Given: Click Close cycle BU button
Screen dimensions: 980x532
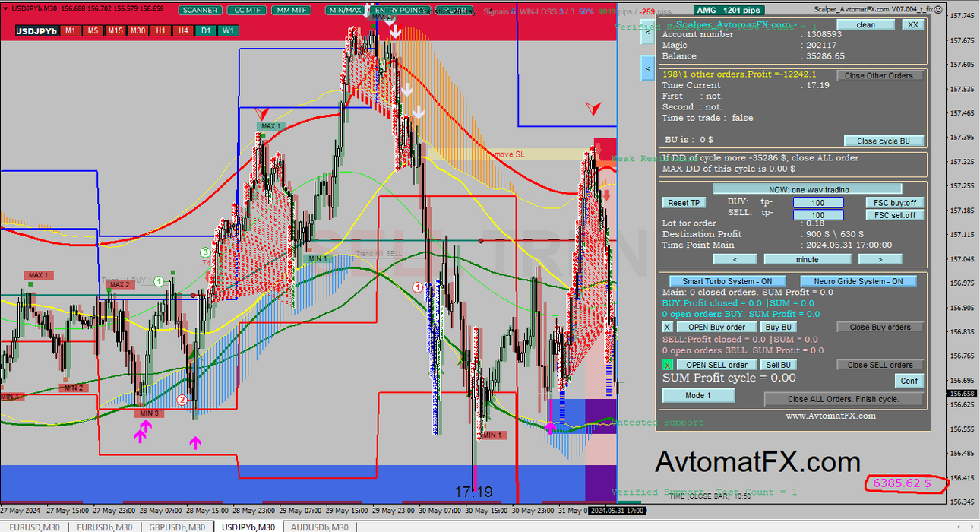Looking at the screenshot, I should (x=884, y=141).
